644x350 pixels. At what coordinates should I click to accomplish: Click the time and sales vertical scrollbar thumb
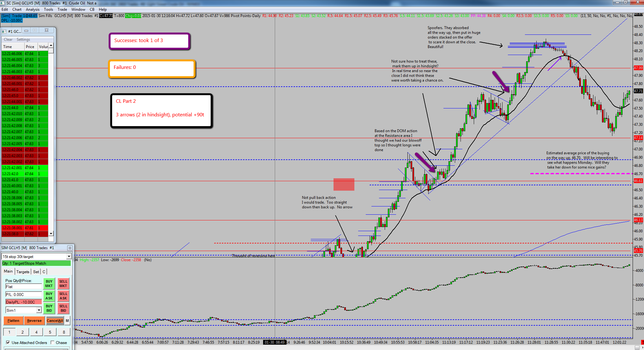pos(51,51)
